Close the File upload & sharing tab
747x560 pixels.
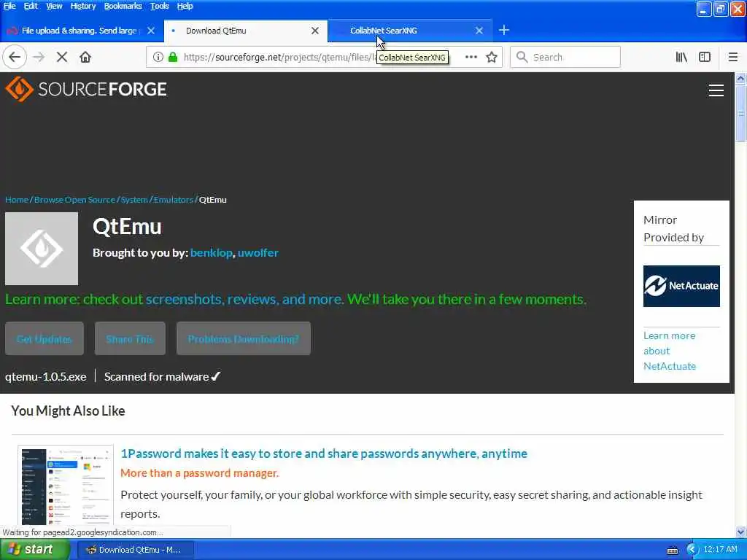tap(151, 31)
